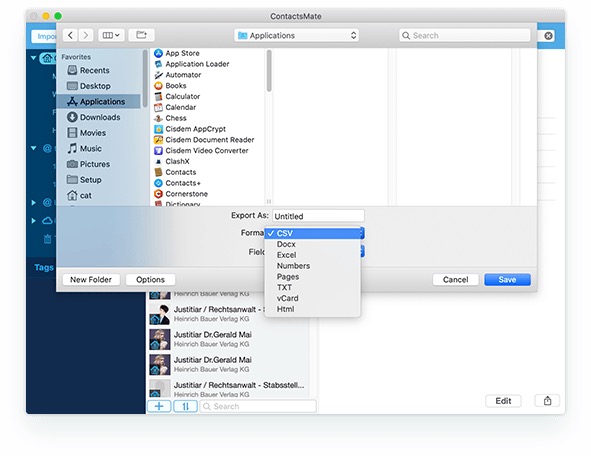Screen dimensions: 591x456
Task: Choose TXT format option
Action: pyautogui.click(x=313, y=288)
